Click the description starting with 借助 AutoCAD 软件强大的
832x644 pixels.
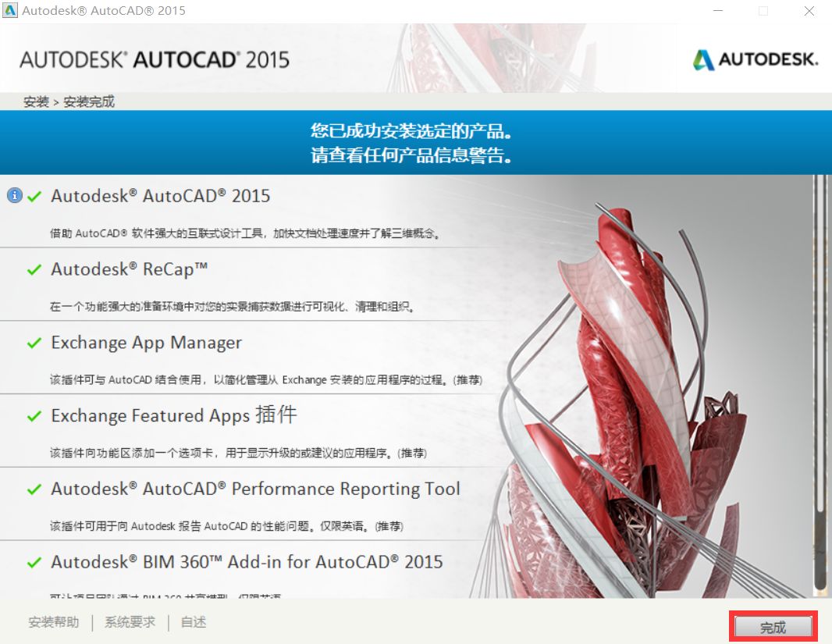[244, 233]
